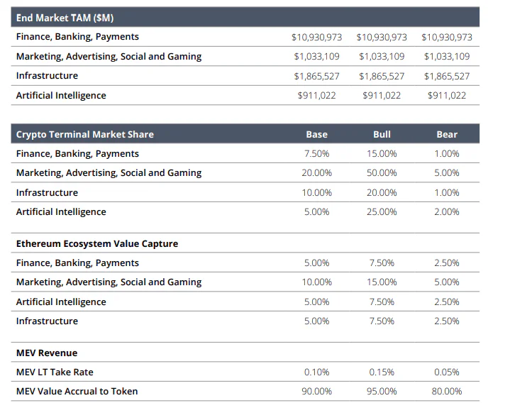510x420 pixels.
Task: Select the "MEV LT Take Rate" row label
Action: (x=55, y=372)
